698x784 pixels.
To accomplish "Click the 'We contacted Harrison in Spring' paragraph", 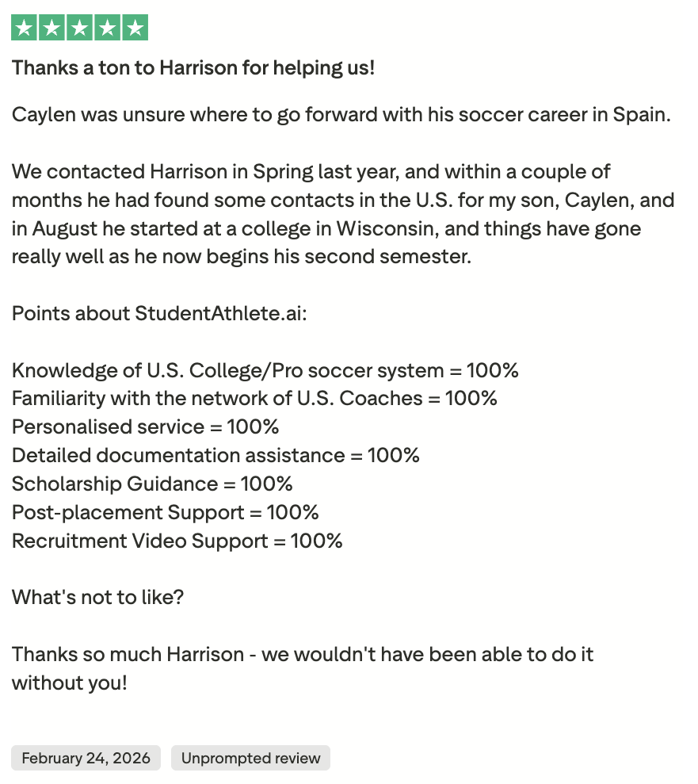I will [343, 214].
